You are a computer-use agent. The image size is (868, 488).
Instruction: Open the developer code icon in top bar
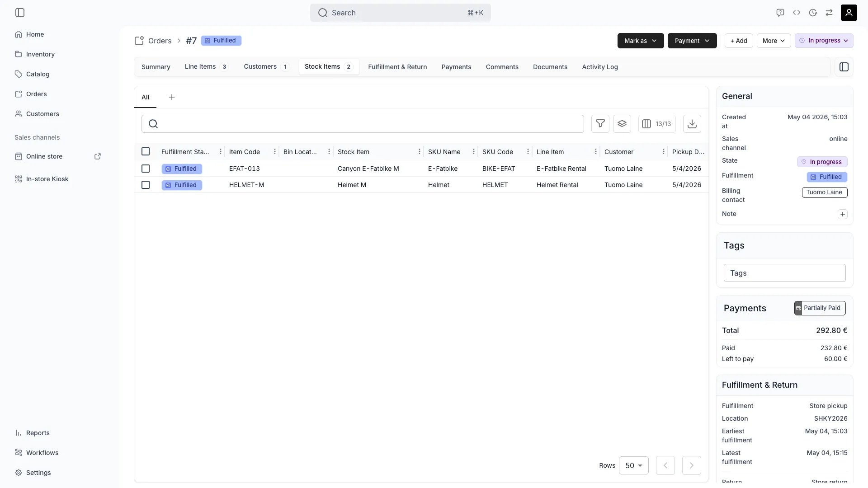coord(797,13)
